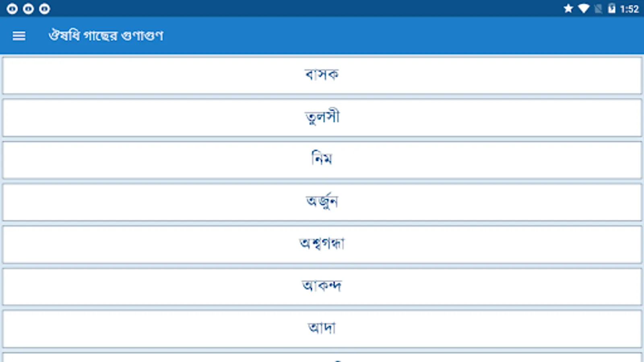Tap the battery status icon
The height and width of the screenshot is (362, 644).
pyautogui.click(x=611, y=8)
